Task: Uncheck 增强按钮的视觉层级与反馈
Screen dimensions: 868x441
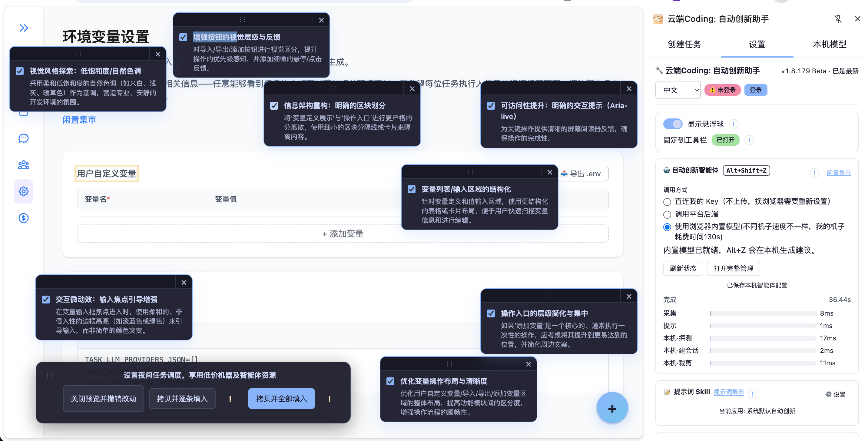Action: point(183,37)
